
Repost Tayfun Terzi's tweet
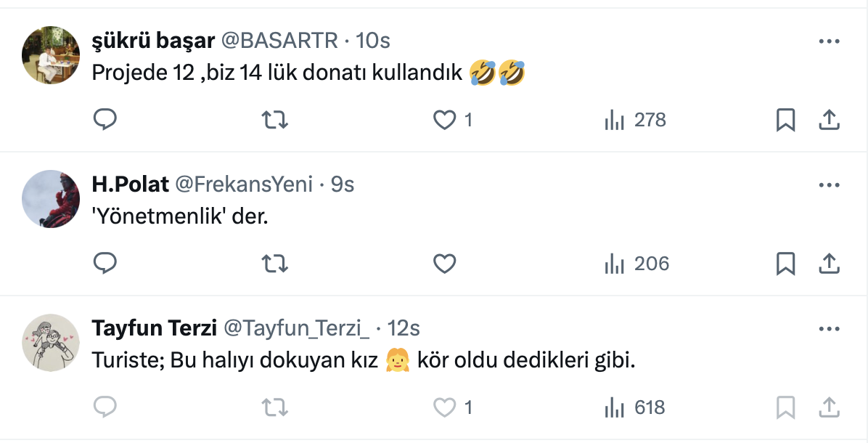(274, 408)
